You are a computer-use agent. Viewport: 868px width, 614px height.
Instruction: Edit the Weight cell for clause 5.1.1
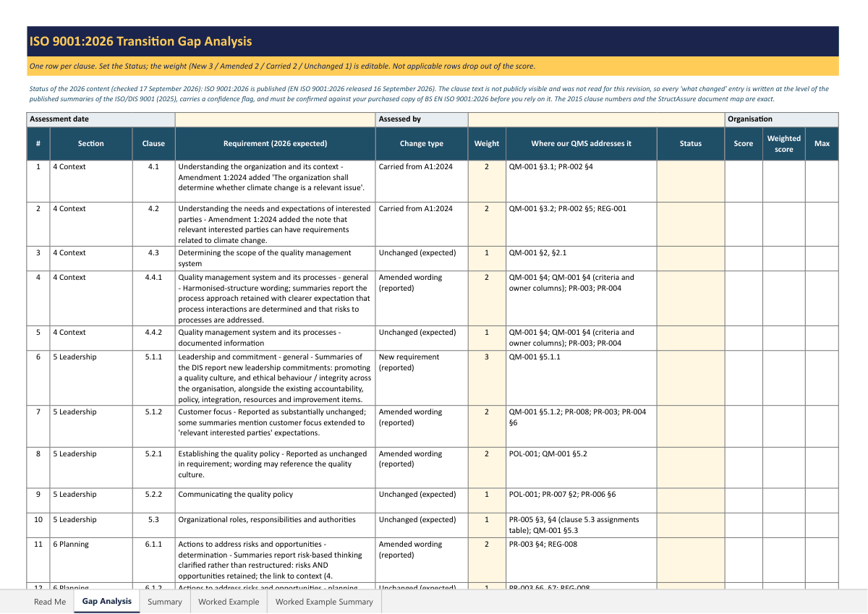coord(487,378)
